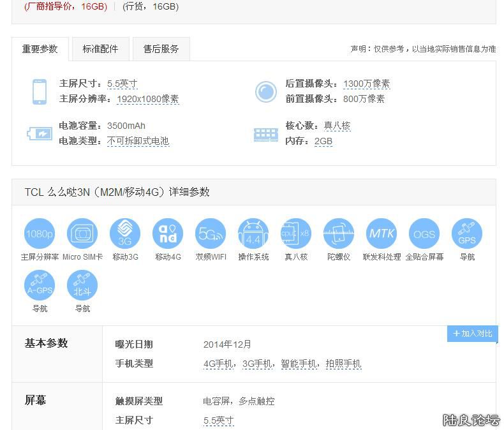Screen dimensions: 504x430
Task: Open the 1920x1080像素 resolution link
Action: tap(147, 100)
